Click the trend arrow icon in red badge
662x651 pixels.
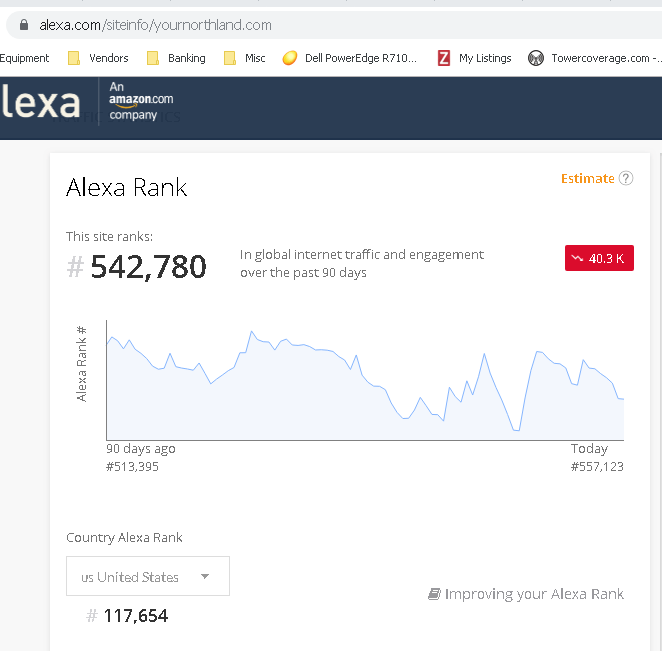pos(577,258)
